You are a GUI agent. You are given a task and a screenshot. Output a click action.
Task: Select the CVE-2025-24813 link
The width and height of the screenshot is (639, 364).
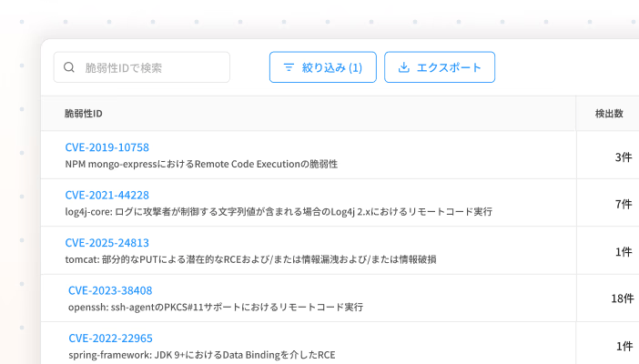(106, 243)
